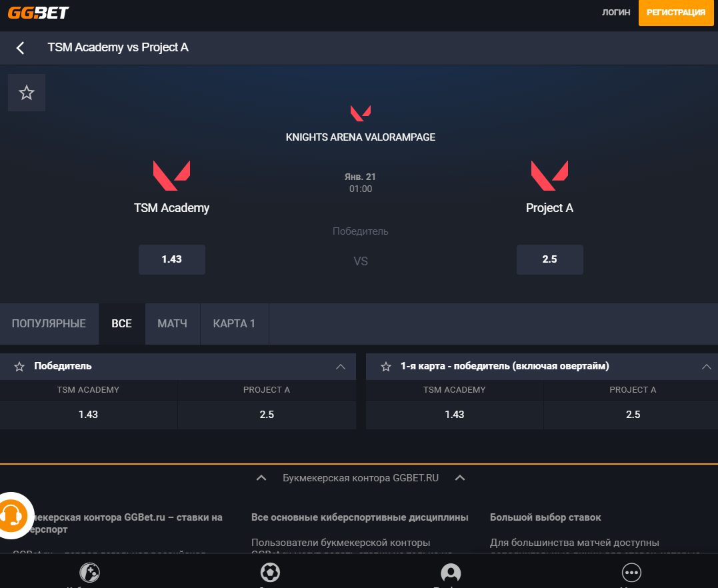Add match to favorites with the star button
Image resolution: width=718 pixels, height=588 pixels.
coord(27,93)
